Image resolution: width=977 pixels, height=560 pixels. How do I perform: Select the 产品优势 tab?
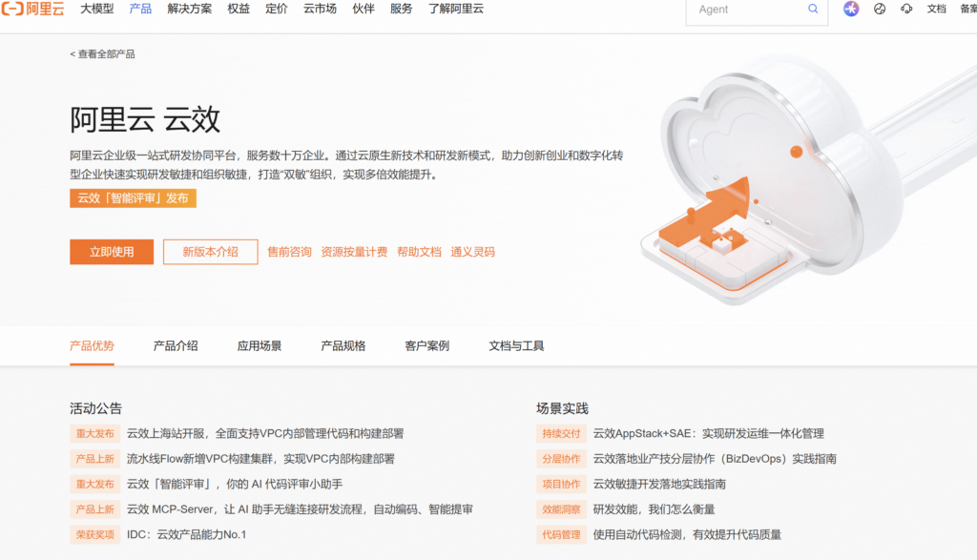[92, 345]
